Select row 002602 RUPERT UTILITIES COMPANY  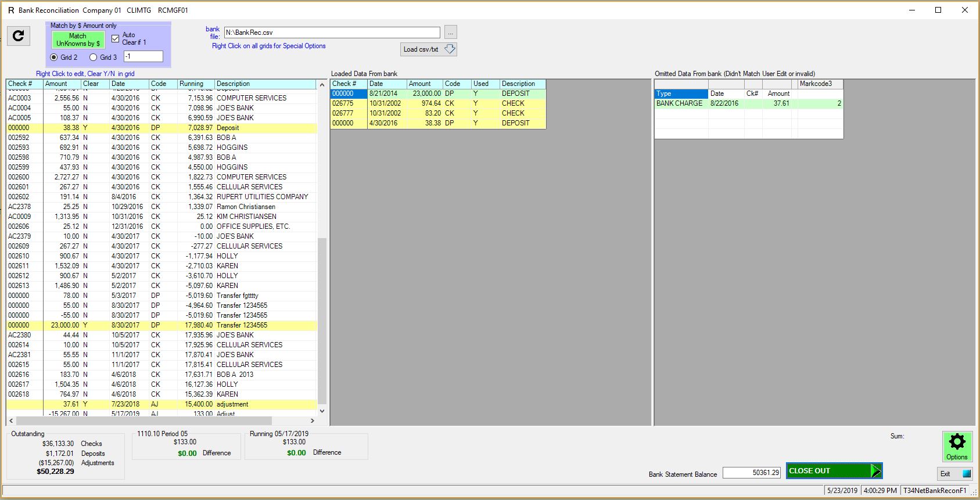pyautogui.click(x=161, y=197)
